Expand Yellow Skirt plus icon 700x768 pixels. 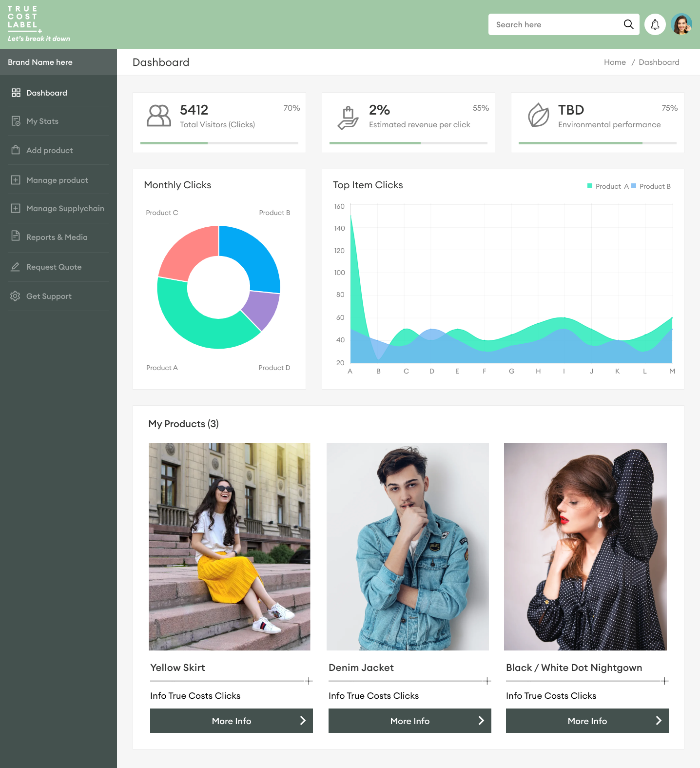309,681
